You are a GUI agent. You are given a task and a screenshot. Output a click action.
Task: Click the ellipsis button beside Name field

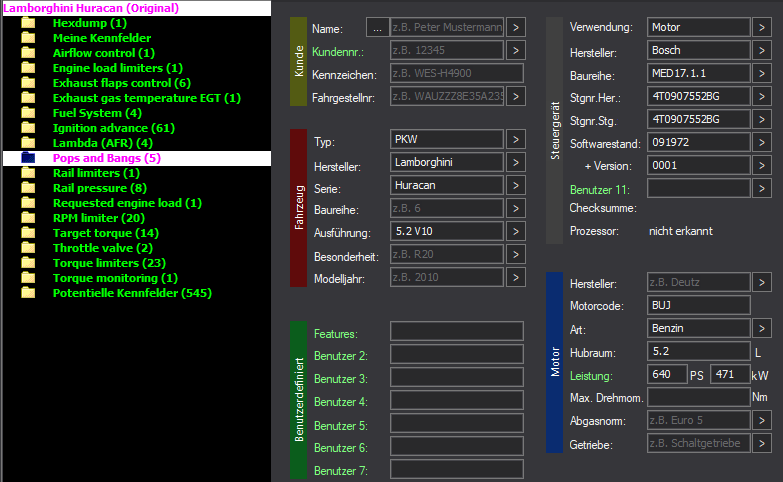tap(377, 27)
